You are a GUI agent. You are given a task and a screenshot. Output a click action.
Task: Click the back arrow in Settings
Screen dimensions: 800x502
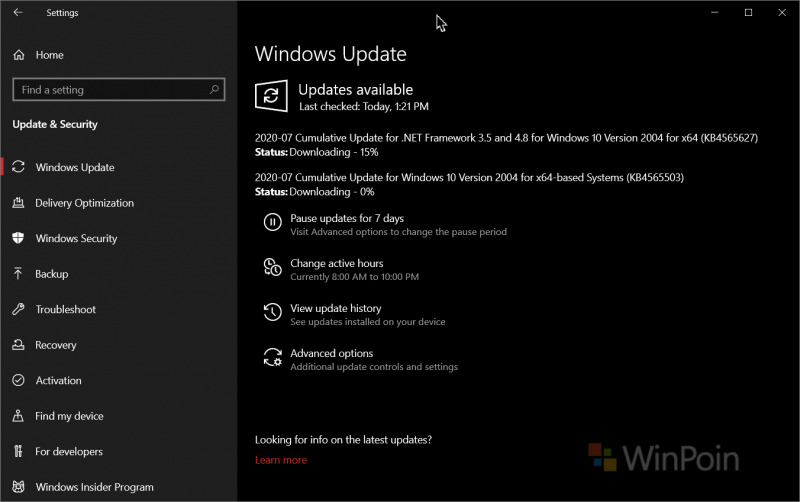(x=18, y=12)
